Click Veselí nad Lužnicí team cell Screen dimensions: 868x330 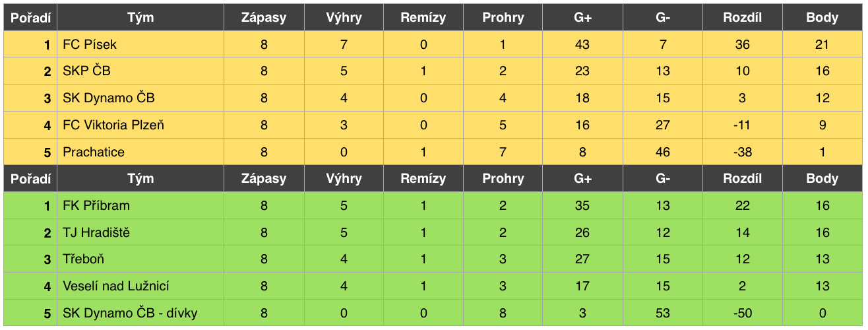point(140,286)
